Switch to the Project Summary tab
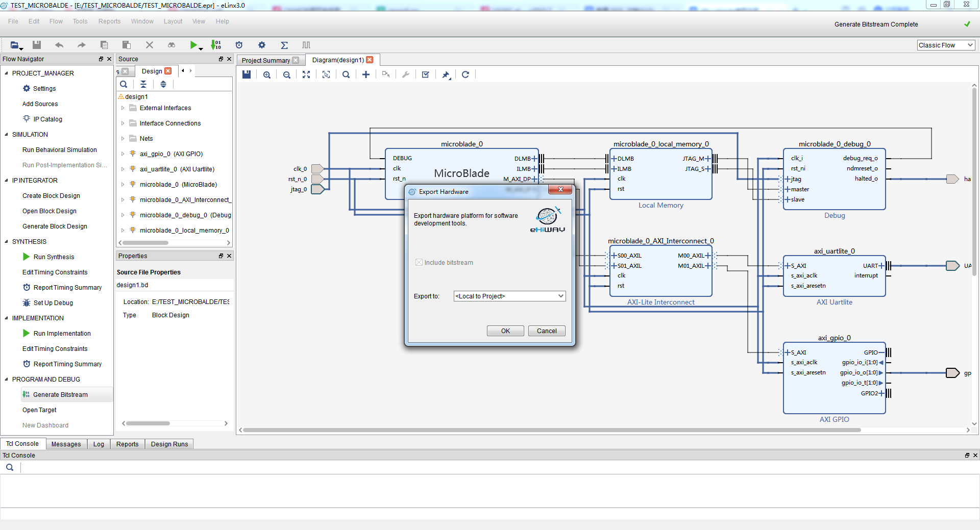 click(x=265, y=60)
